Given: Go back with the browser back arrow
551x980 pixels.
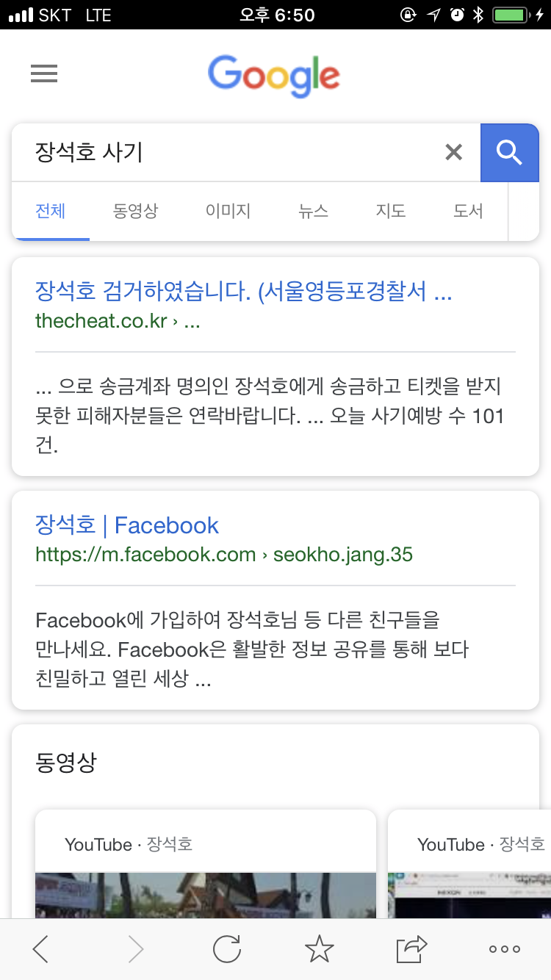Looking at the screenshot, I should (41, 949).
